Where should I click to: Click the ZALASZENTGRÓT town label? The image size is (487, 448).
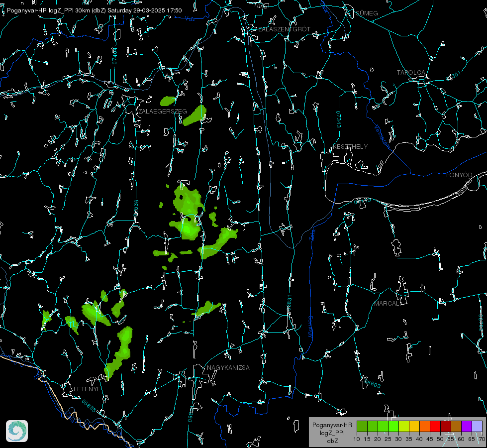[284, 29]
